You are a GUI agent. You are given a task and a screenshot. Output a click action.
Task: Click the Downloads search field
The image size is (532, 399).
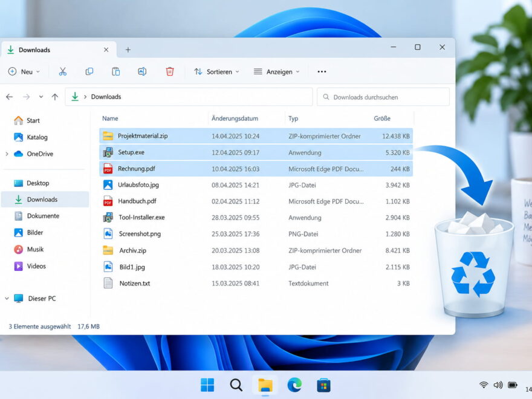[383, 97]
